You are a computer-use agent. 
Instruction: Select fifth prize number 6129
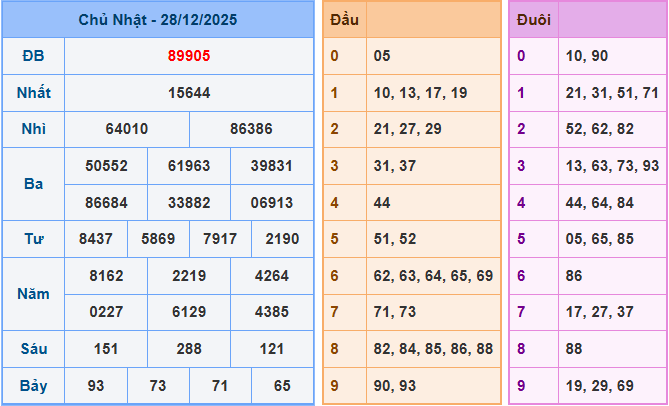click(189, 313)
